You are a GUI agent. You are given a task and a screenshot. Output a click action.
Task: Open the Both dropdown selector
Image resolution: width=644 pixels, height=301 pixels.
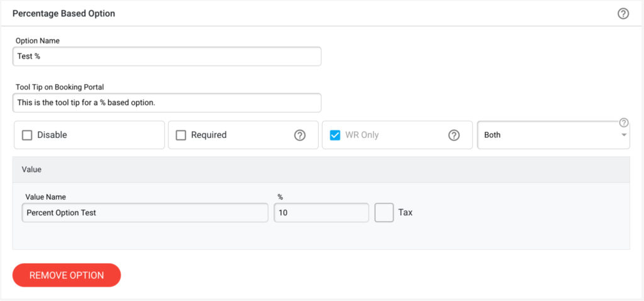pyautogui.click(x=553, y=135)
